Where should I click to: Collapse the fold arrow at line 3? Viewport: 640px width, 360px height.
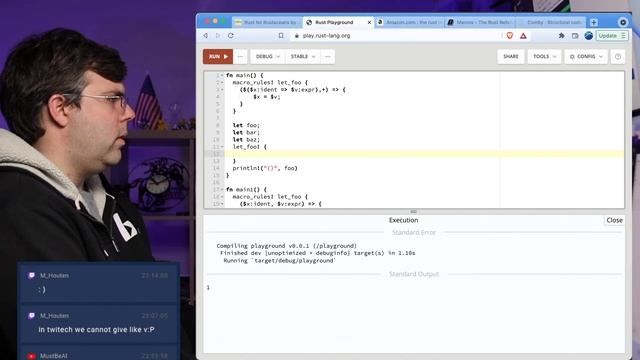222,90
